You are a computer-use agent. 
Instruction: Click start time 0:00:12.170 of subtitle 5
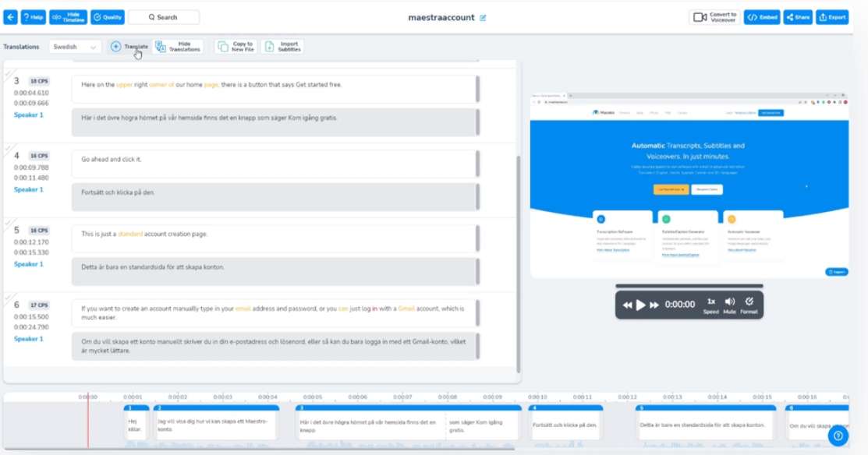(31, 242)
